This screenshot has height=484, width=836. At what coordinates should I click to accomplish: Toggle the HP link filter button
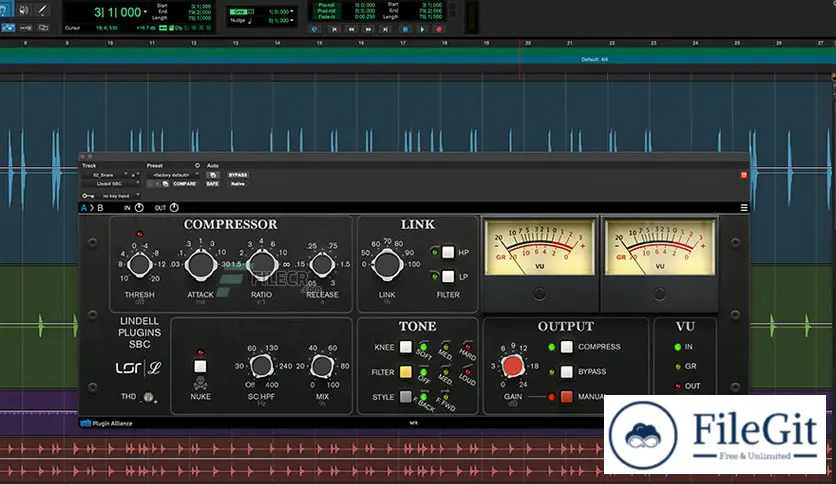(x=448, y=252)
